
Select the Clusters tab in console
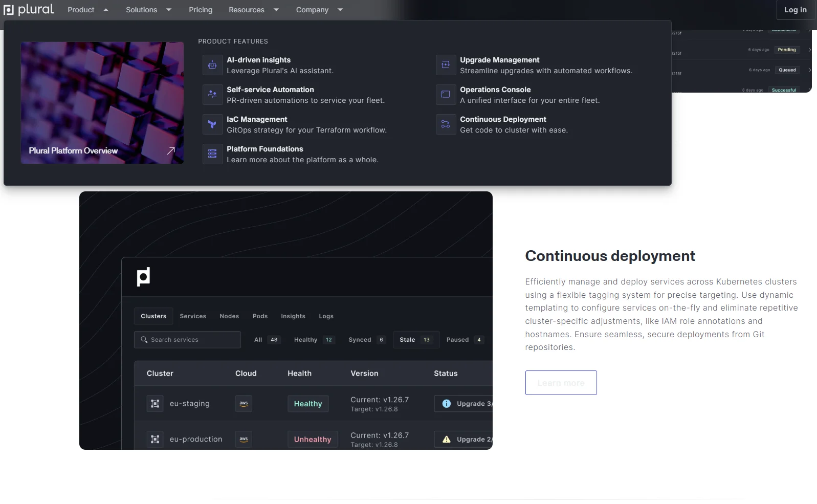(x=153, y=316)
